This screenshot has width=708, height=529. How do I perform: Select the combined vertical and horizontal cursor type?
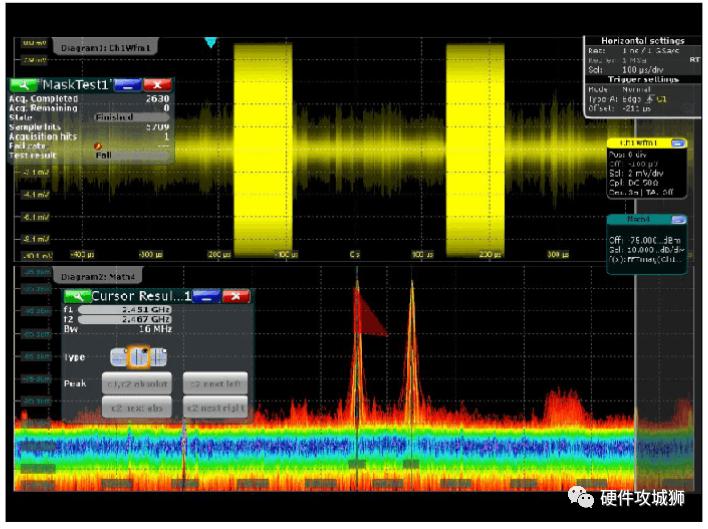tap(158, 357)
